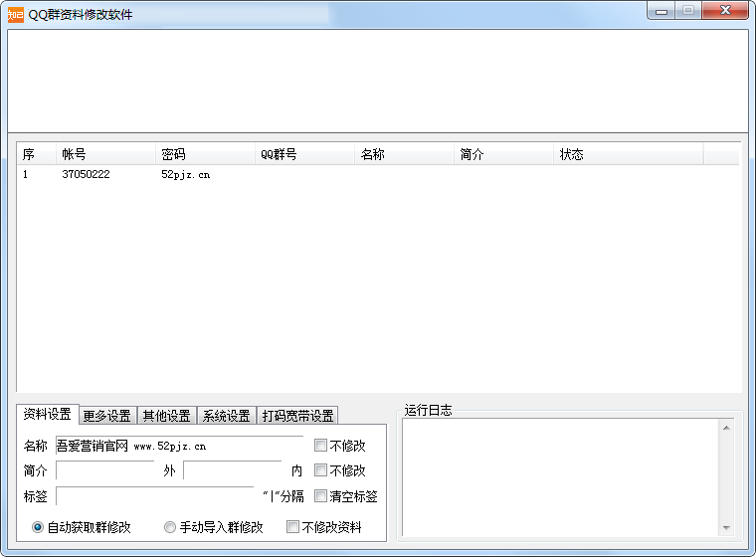Switch to the 更多设置 tab
The image size is (756, 557).
tap(106, 416)
